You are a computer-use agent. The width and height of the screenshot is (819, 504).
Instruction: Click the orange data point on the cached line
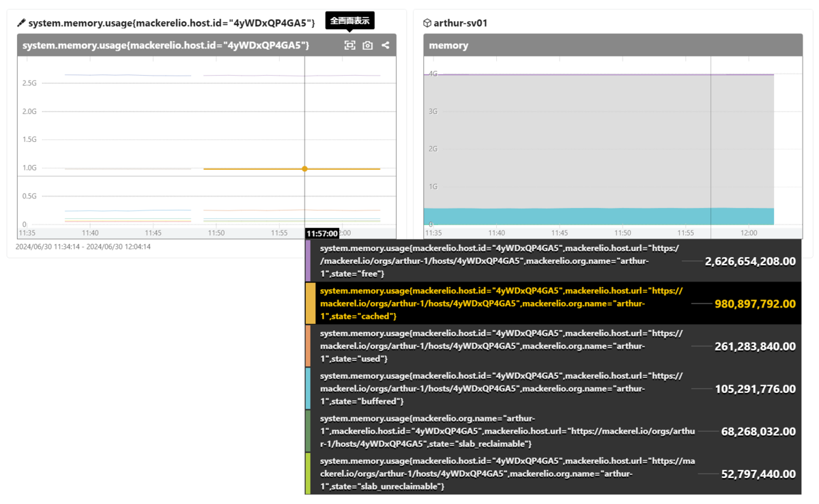[304, 168]
